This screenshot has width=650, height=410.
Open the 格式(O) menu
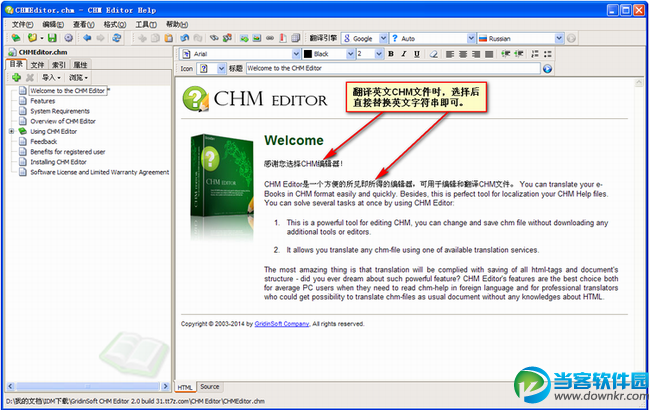point(115,24)
